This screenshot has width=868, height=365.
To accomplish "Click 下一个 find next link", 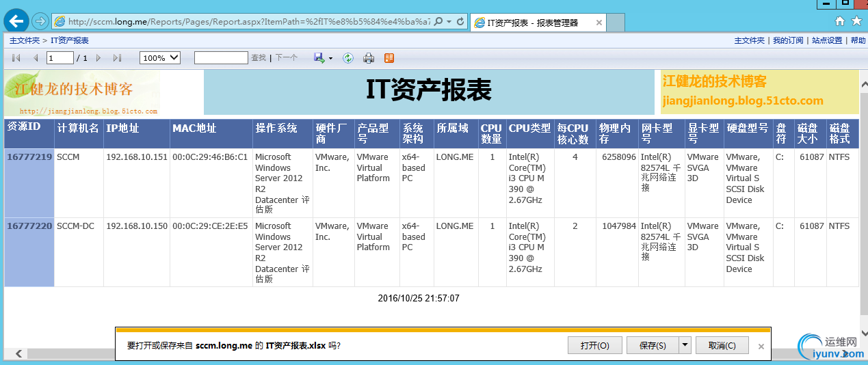I will pyautogui.click(x=287, y=58).
